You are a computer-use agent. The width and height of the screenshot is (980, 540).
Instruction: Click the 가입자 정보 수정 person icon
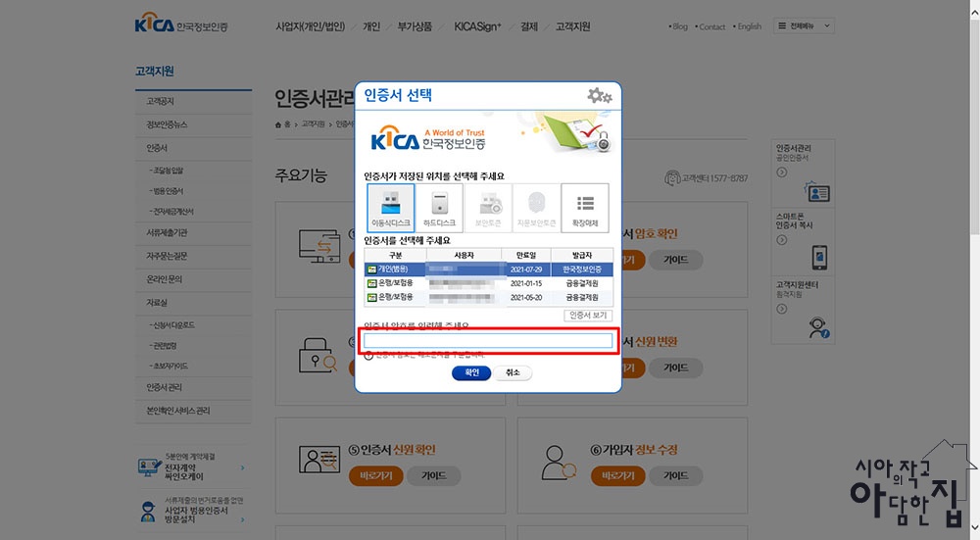click(x=559, y=464)
